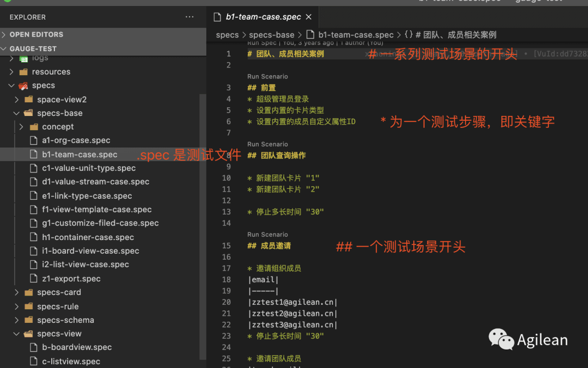The height and width of the screenshot is (368, 588).
Task: Click the e1-link-type-case.spec file icon
Action: tap(34, 196)
